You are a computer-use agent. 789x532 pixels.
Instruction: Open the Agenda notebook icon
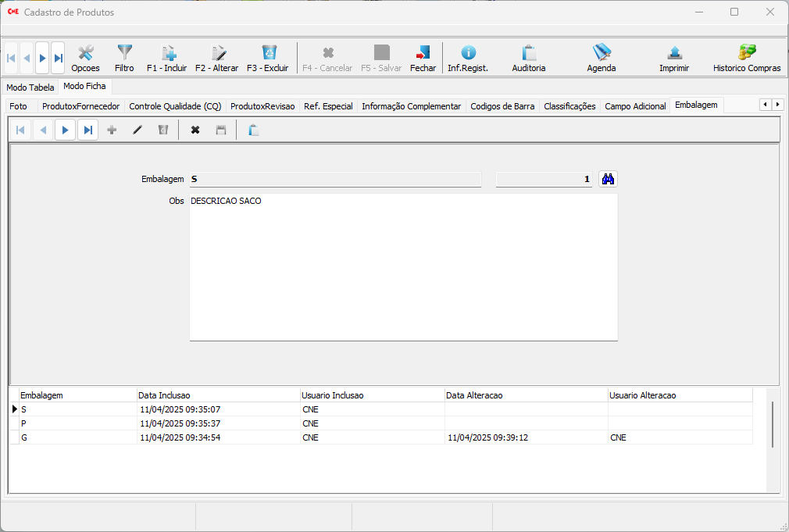(x=601, y=59)
